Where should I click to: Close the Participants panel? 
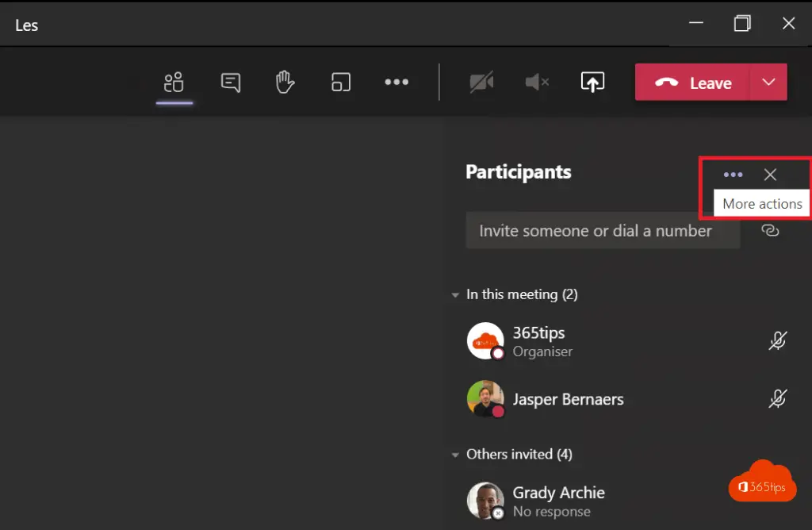click(770, 175)
